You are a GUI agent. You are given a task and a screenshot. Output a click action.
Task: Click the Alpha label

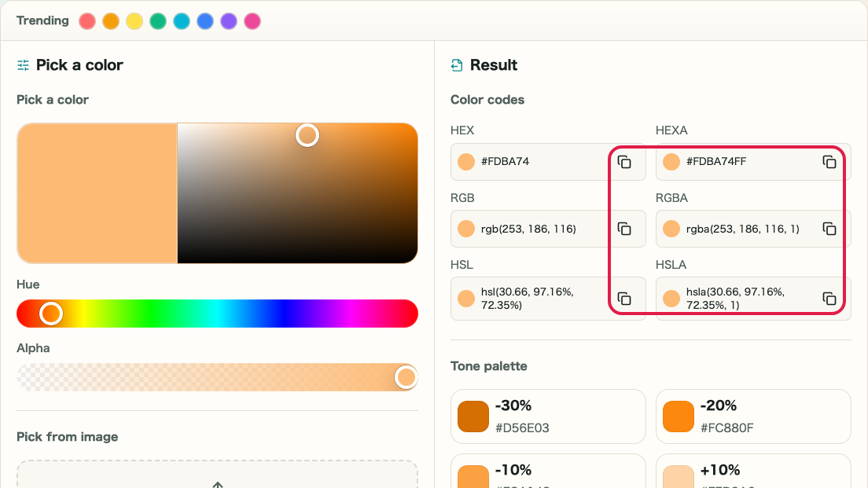point(33,348)
